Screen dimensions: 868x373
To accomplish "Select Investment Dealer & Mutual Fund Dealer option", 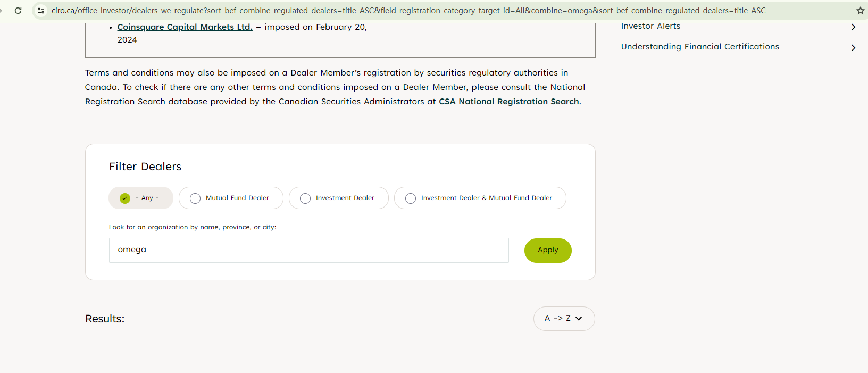I will [x=411, y=198].
